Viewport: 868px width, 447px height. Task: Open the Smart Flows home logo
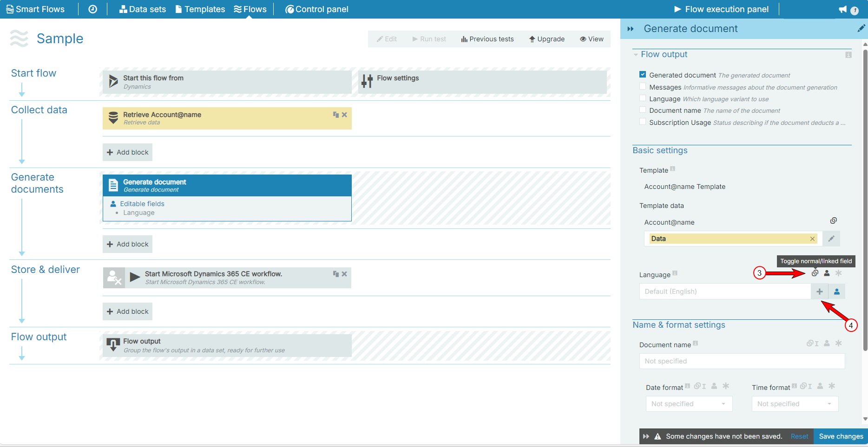pos(35,9)
